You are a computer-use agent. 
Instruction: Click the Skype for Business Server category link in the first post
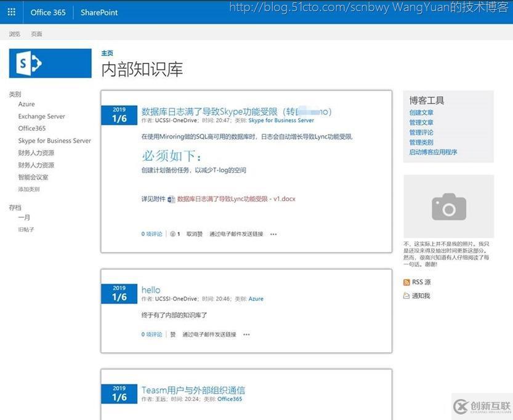281,120
